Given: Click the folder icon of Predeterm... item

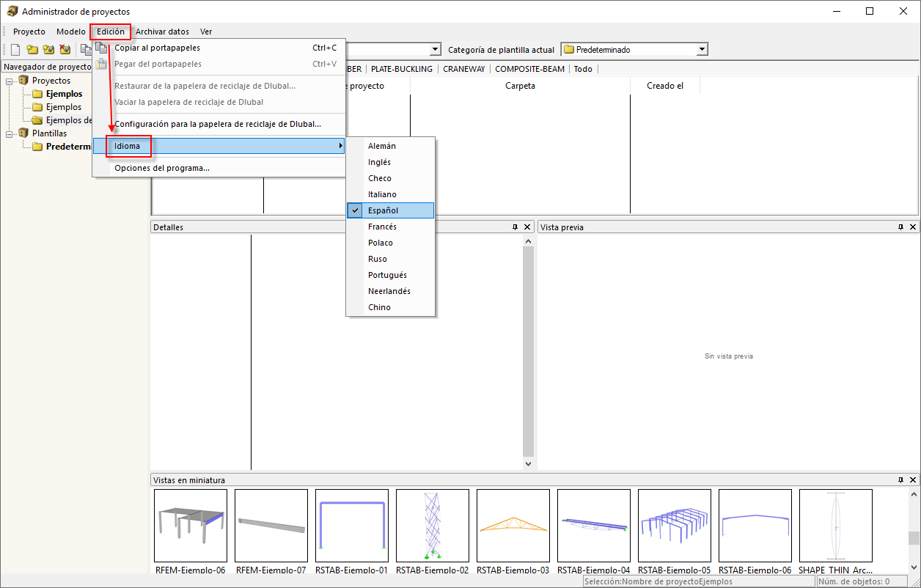Looking at the screenshot, I should (37, 147).
